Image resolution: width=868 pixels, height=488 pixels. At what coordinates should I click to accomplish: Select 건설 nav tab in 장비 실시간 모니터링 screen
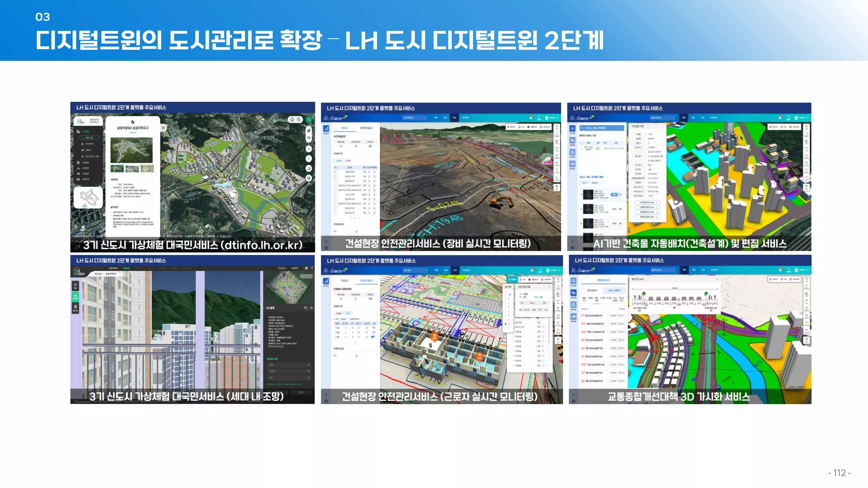point(454,118)
